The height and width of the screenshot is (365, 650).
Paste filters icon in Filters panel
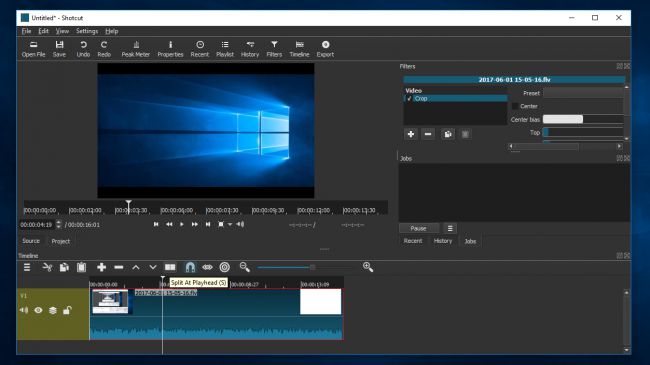(x=466, y=134)
